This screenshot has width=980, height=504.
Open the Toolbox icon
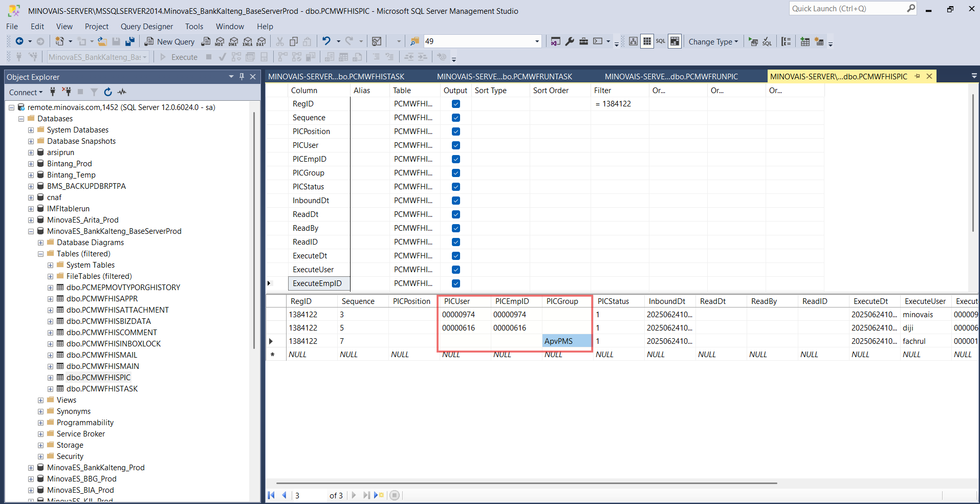pos(583,41)
